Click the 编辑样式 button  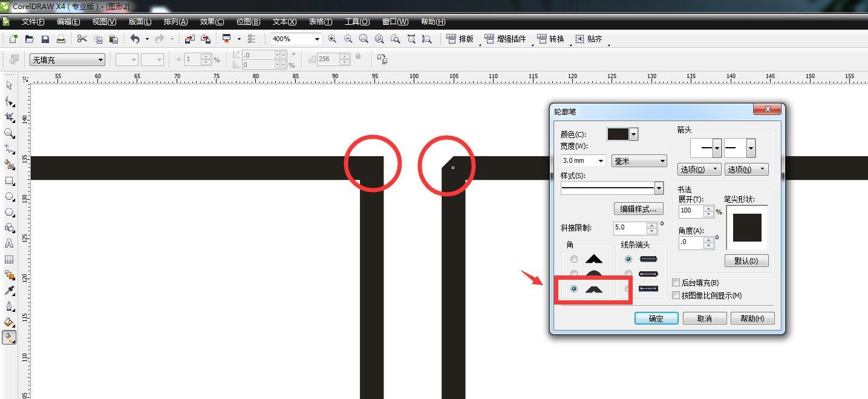[638, 209]
